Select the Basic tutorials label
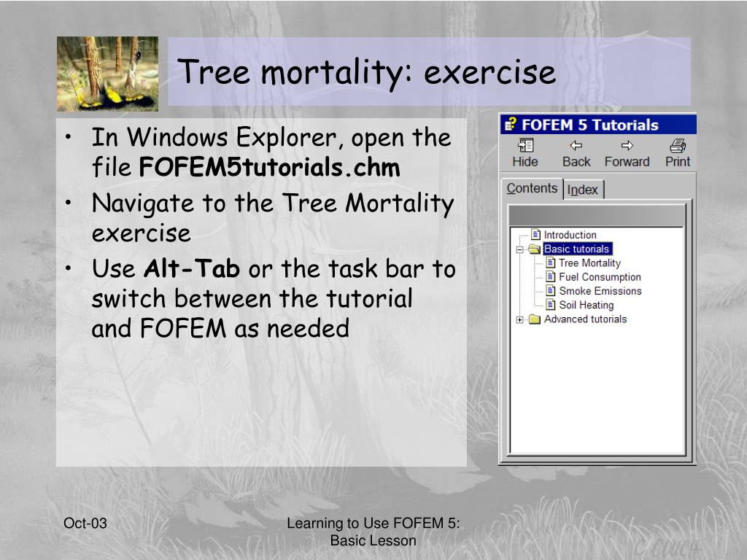 (577, 249)
